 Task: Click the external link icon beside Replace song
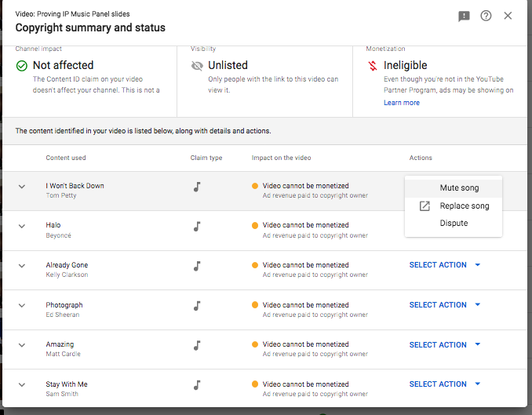[x=425, y=206]
